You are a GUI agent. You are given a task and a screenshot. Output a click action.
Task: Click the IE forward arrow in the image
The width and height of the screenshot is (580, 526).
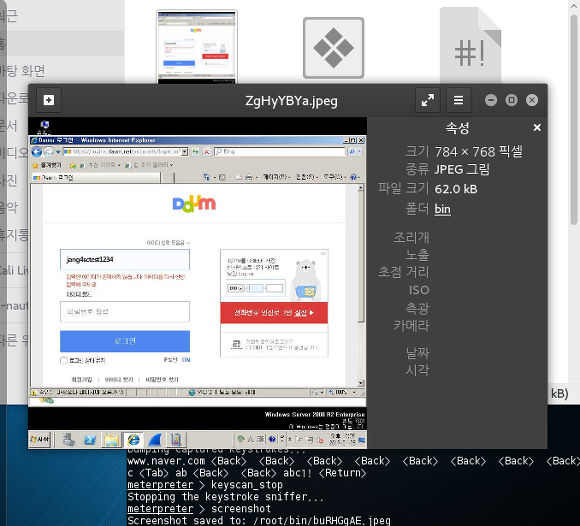click(48, 152)
